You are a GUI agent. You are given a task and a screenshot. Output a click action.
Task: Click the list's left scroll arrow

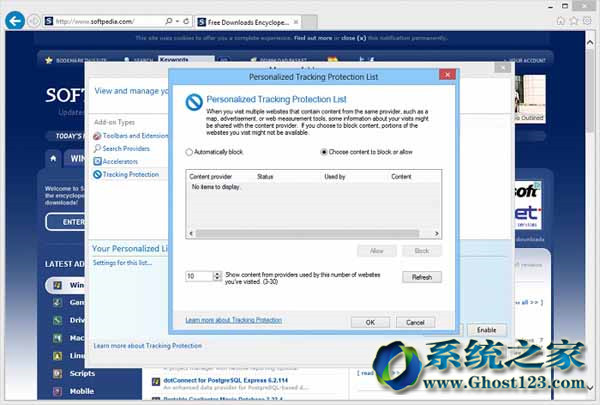191,234
